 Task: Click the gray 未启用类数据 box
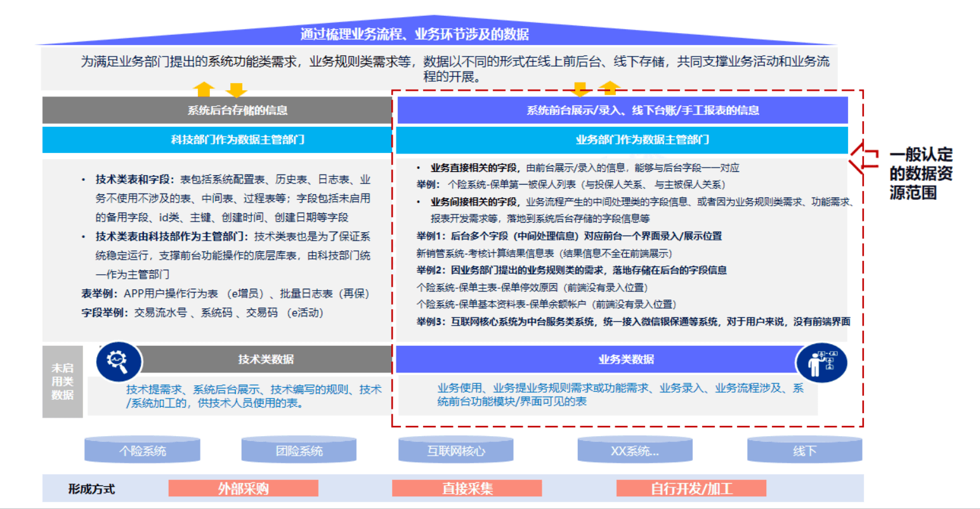[x=62, y=381]
